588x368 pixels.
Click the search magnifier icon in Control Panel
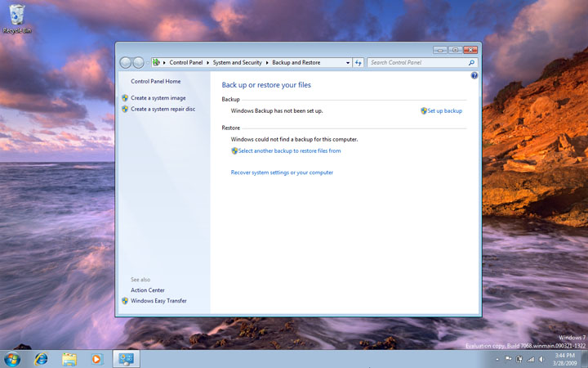click(x=471, y=62)
